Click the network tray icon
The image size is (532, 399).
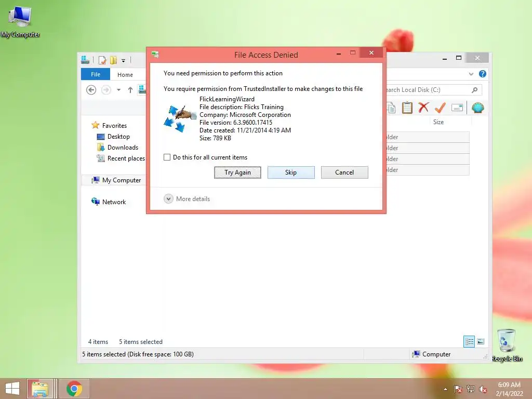click(x=471, y=389)
